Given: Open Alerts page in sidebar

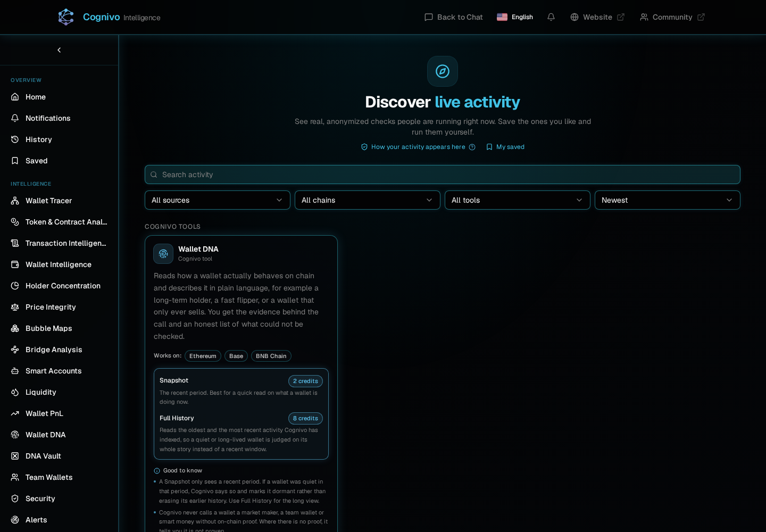Looking at the screenshot, I should point(59,520).
